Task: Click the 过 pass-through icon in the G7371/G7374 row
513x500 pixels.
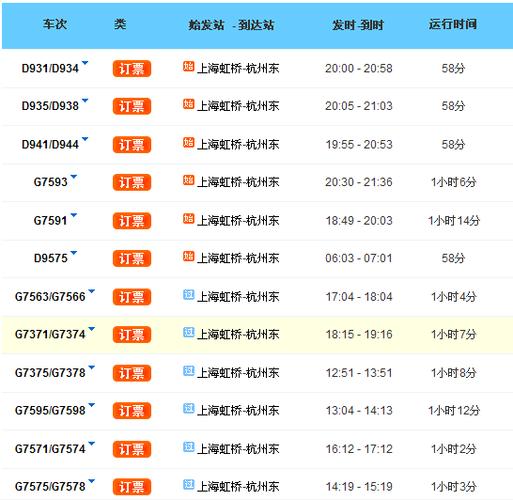Action: click(188, 332)
